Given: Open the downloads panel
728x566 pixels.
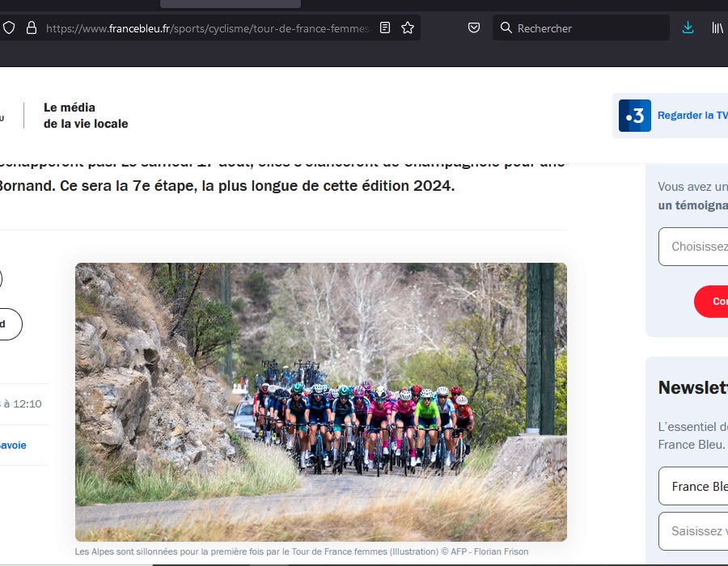Looking at the screenshot, I should [688, 27].
